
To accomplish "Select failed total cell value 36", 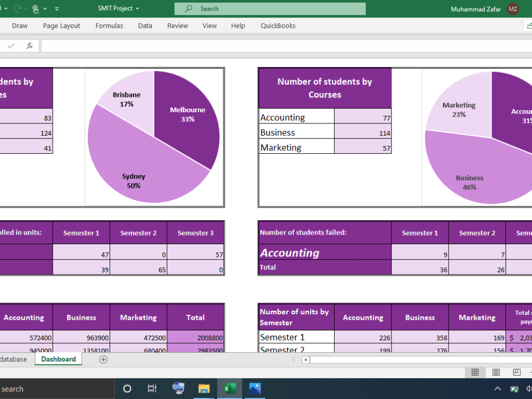I will 420,268.
